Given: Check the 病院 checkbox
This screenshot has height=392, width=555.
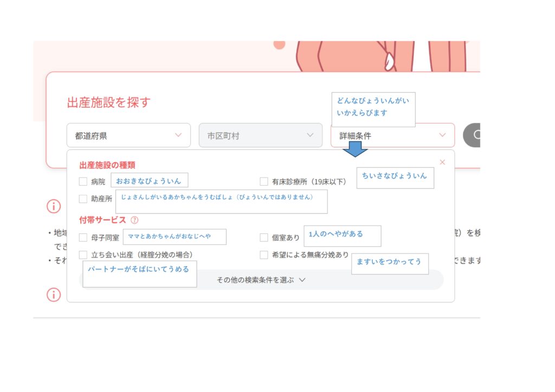Looking at the screenshot, I should (x=83, y=182).
